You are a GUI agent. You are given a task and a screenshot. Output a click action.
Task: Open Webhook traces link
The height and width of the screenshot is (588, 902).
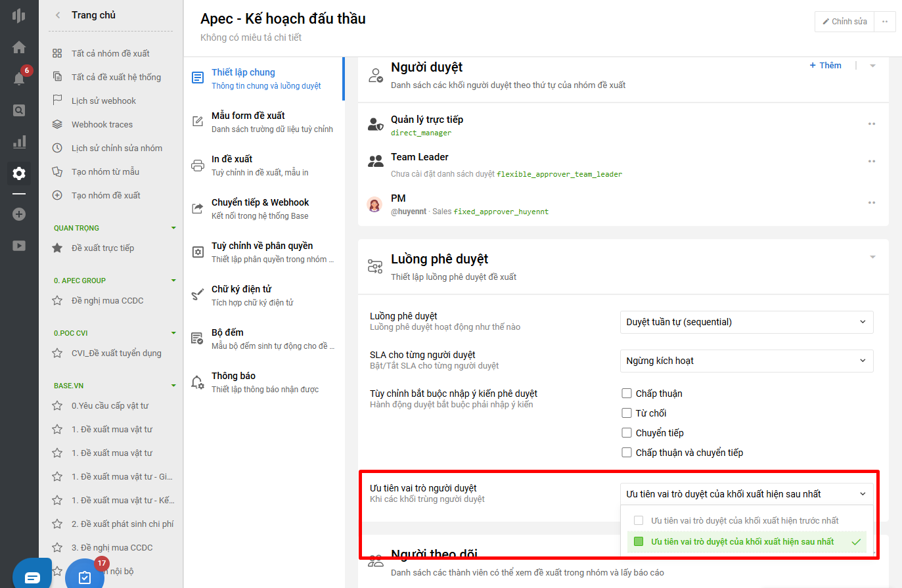pyautogui.click(x=102, y=124)
